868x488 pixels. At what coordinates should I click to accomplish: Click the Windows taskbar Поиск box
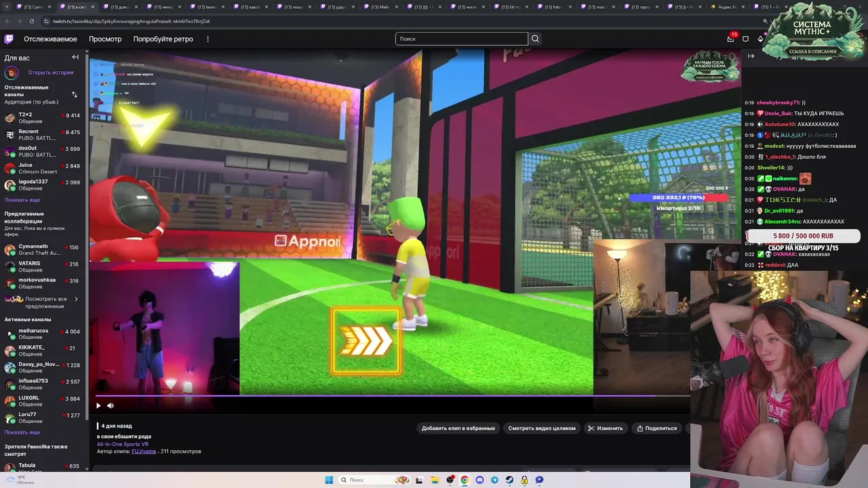tap(374, 480)
